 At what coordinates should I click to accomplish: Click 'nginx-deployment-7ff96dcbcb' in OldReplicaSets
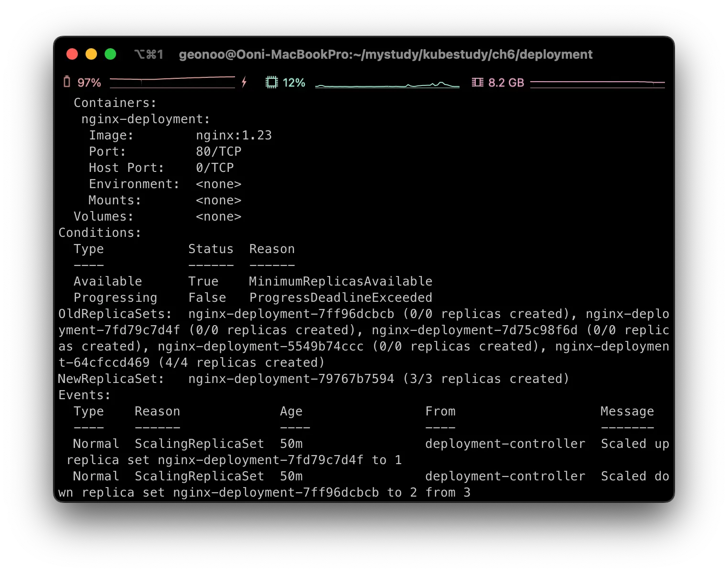click(x=291, y=314)
